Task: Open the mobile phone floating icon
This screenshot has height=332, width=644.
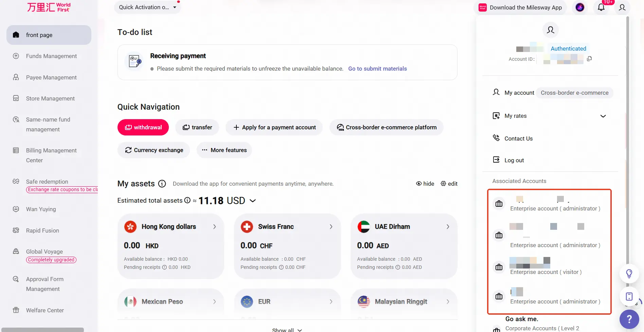Action: click(629, 296)
